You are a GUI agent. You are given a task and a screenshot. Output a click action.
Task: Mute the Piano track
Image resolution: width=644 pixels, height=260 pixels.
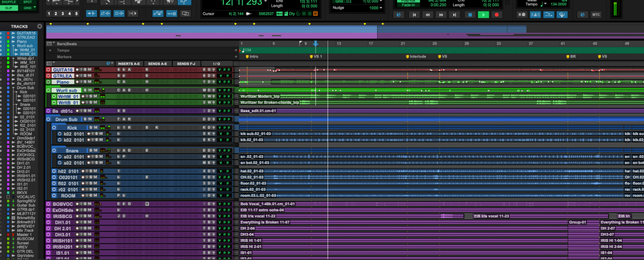[x=90, y=82]
